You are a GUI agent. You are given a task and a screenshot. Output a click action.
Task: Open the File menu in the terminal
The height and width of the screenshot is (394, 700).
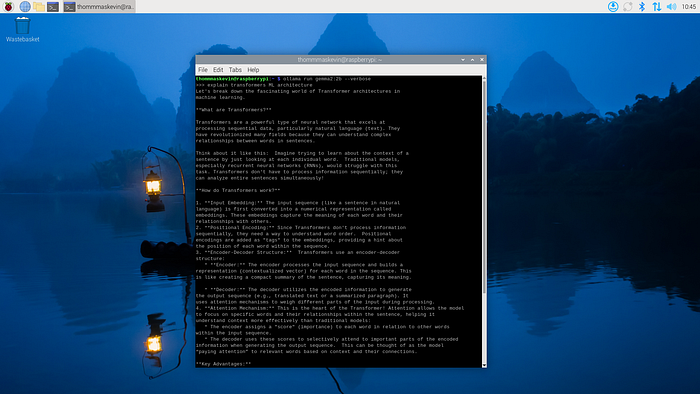[x=203, y=70]
